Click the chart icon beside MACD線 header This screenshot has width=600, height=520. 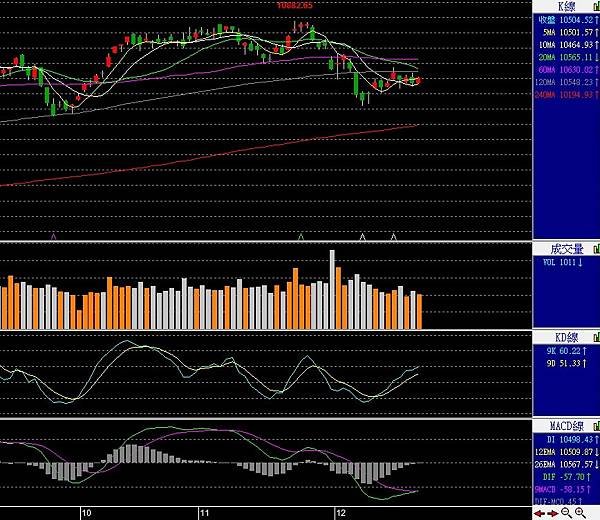596,426
